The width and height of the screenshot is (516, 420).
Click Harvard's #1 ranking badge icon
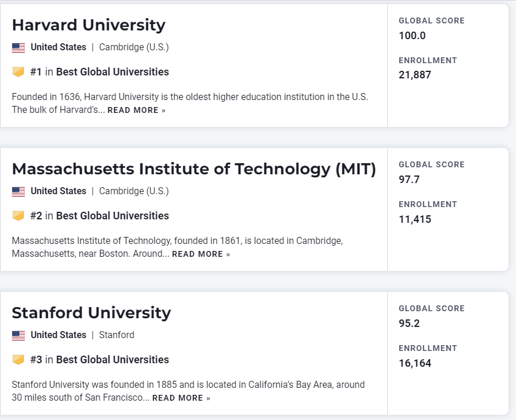(19, 72)
